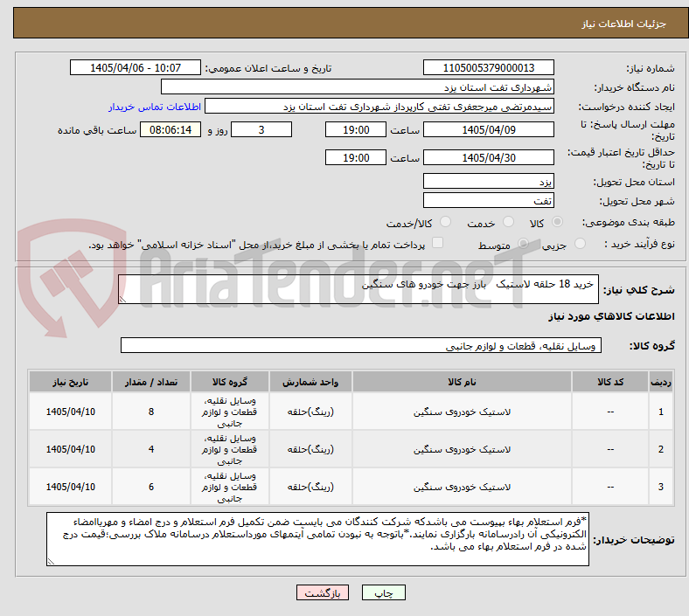The image size is (689, 616).
Task: Click row 1 need date 1405/04/10
Action: (x=70, y=412)
